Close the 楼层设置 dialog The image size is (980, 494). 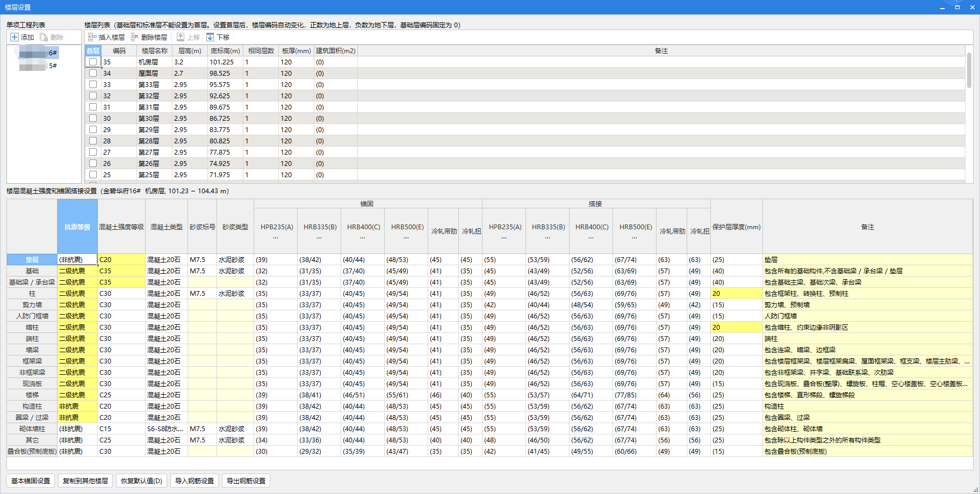(x=972, y=7)
